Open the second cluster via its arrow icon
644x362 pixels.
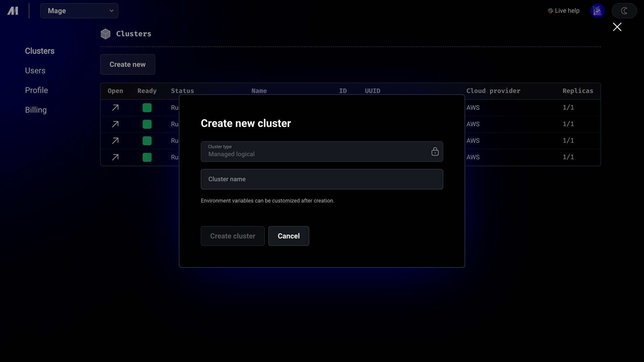[x=115, y=124]
